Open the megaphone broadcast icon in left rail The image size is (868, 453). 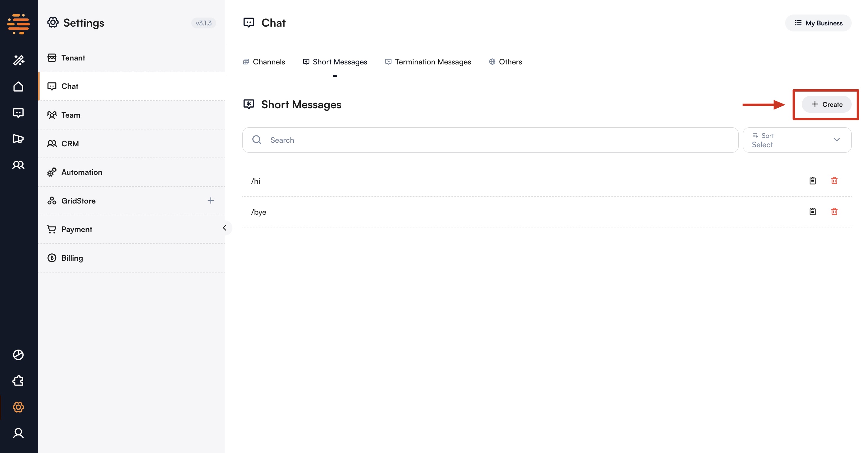pos(18,139)
